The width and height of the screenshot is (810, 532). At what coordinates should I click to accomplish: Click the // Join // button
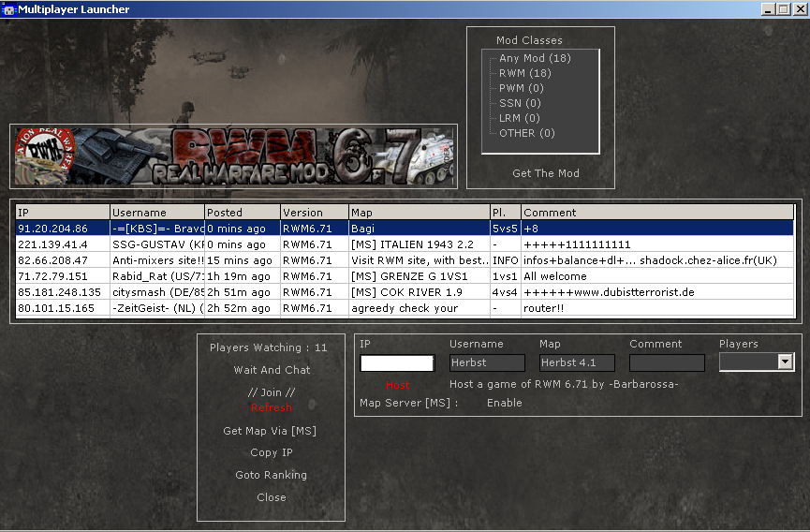tap(272, 392)
